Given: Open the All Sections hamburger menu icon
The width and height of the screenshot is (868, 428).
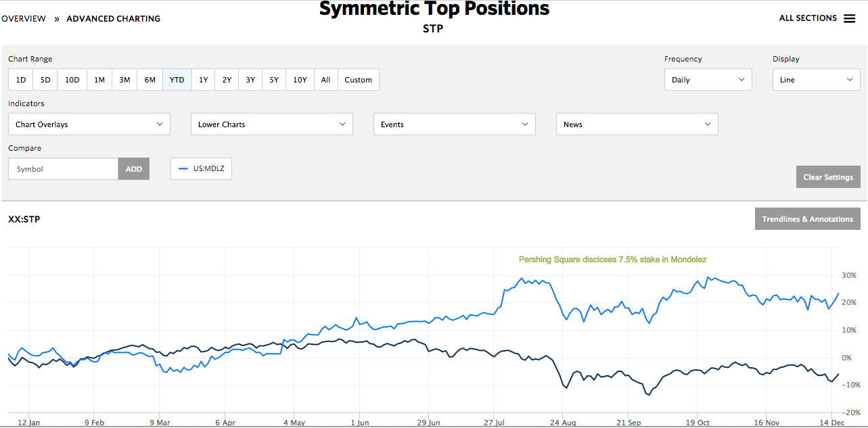Looking at the screenshot, I should tap(849, 18).
